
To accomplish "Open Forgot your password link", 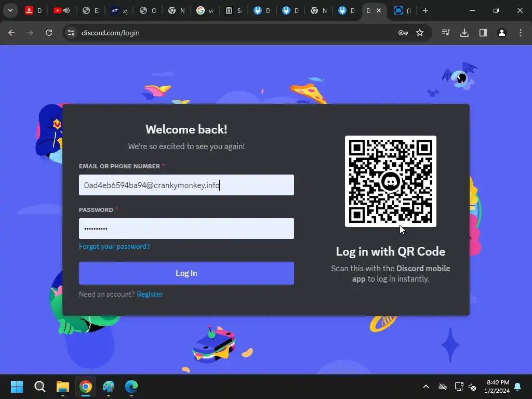I will [x=114, y=247].
